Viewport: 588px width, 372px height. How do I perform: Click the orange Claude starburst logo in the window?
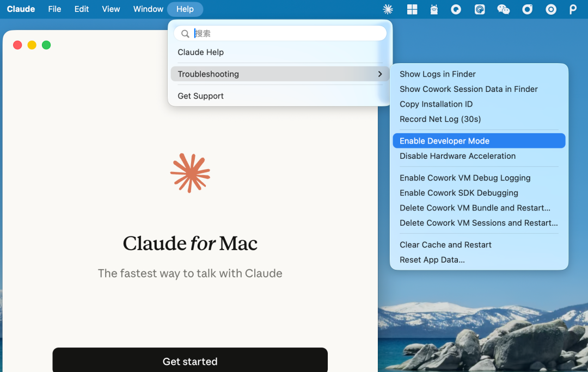(190, 173)
